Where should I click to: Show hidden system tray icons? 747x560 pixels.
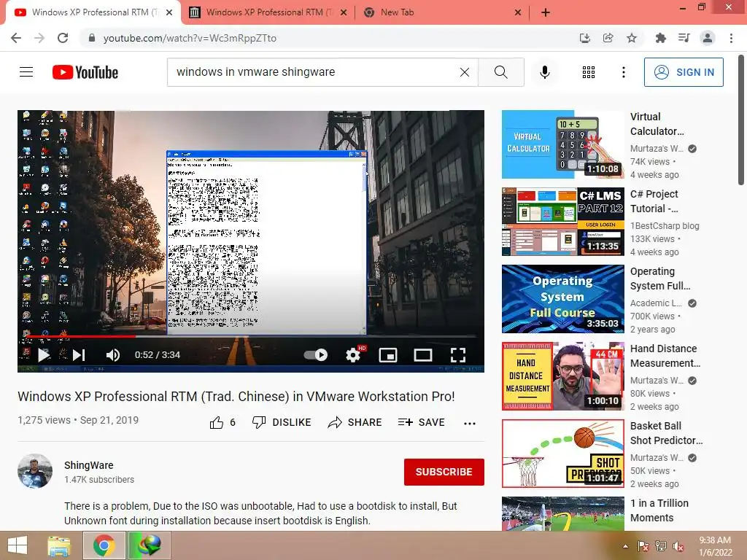point(625,546)
